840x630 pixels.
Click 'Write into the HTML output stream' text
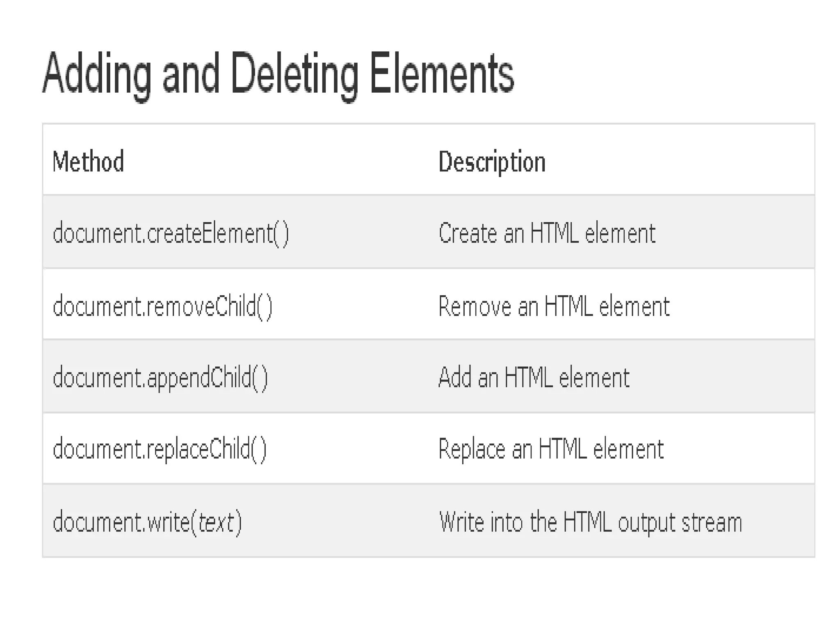591,523
